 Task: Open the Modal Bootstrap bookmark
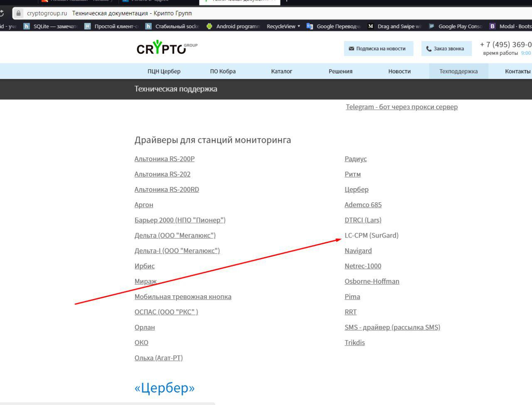[x=511, y=26]
